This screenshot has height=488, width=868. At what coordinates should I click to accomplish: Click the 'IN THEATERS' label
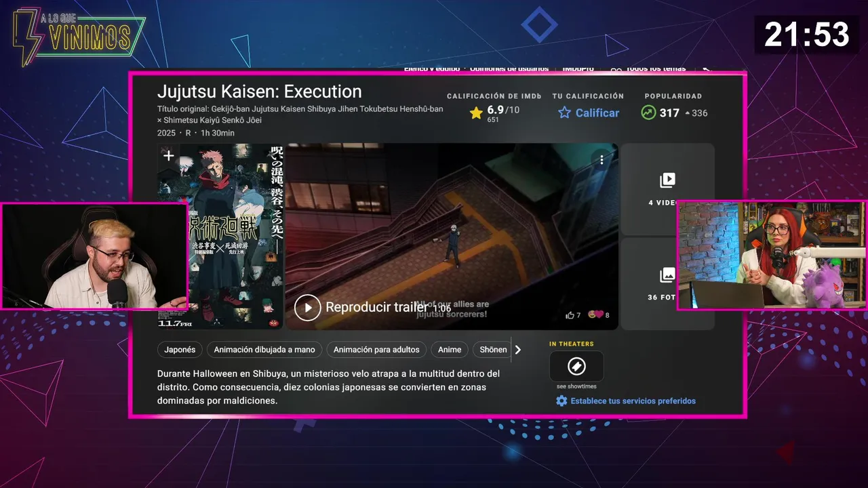point(572,344)
